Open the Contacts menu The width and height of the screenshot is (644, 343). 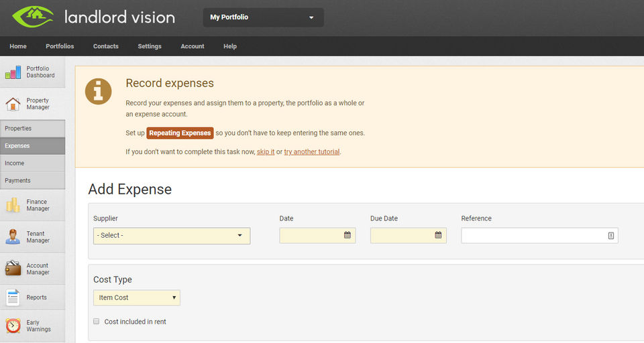[106, 46]
